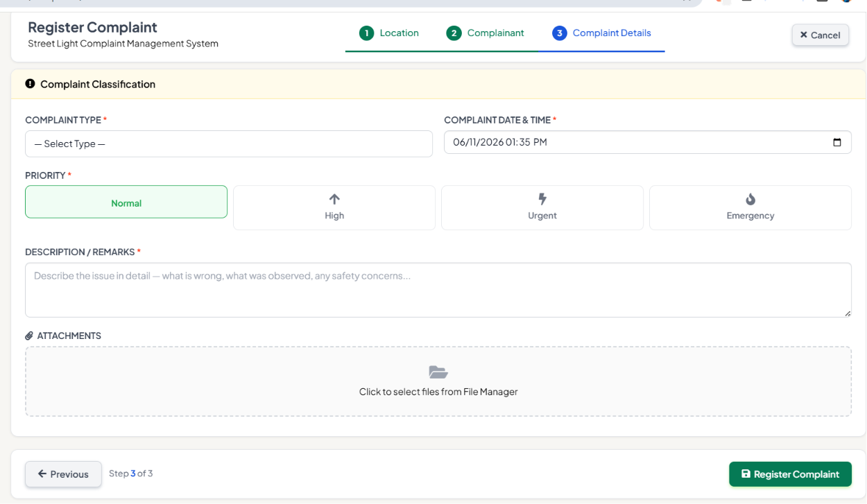Click the folder icon in attachments area
The image size is (867, 504).
pyautogui.click(x=438, y=372)
